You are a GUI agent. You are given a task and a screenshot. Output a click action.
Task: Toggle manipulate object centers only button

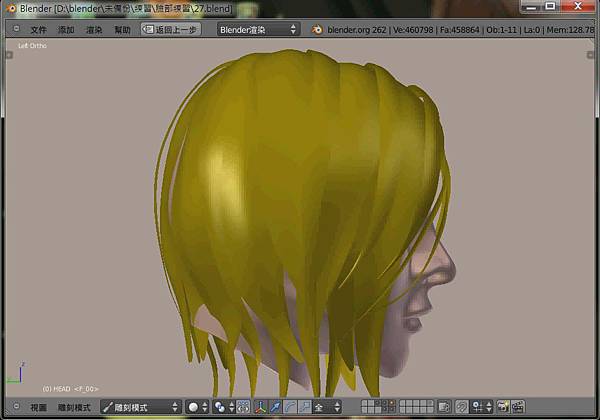[243, 407]
